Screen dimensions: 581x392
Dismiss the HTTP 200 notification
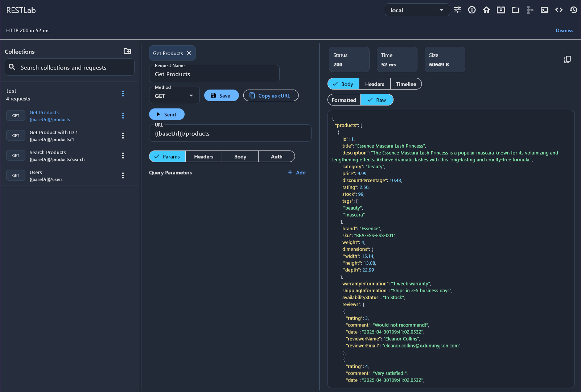tap(564, 30)
